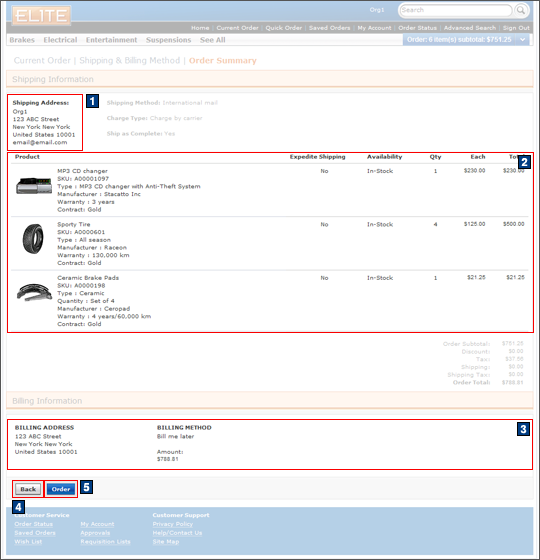Click the Order Total $788.81 value
The width and height of the screenshot is (540, 560).
click(x=512, y=382)
